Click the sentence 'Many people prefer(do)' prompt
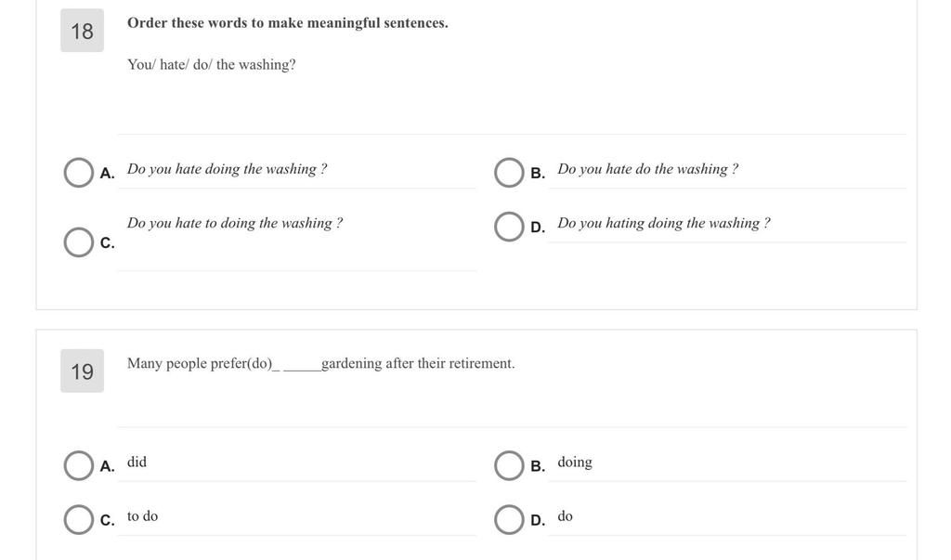Viewport: 951px width, 560px height. (320, 363)
